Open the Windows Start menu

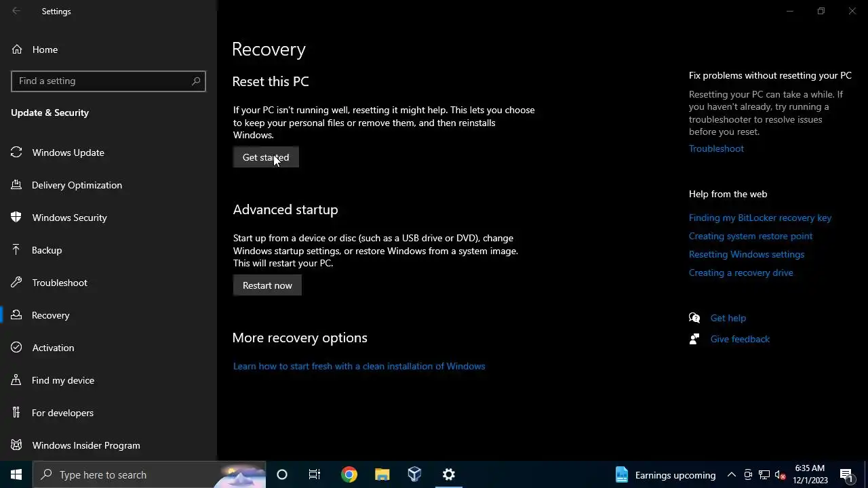[x=16, y=474]
